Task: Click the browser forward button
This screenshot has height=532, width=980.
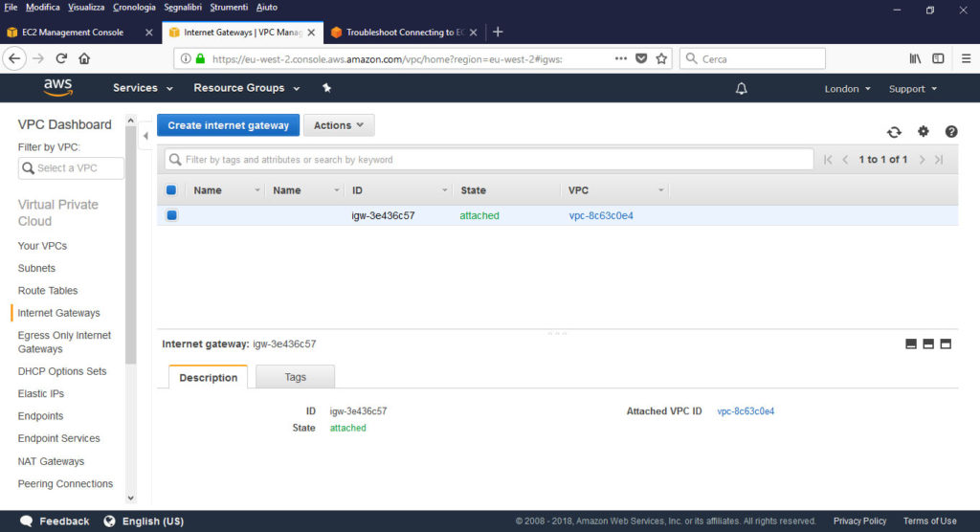Action: [x=38, y=58]
